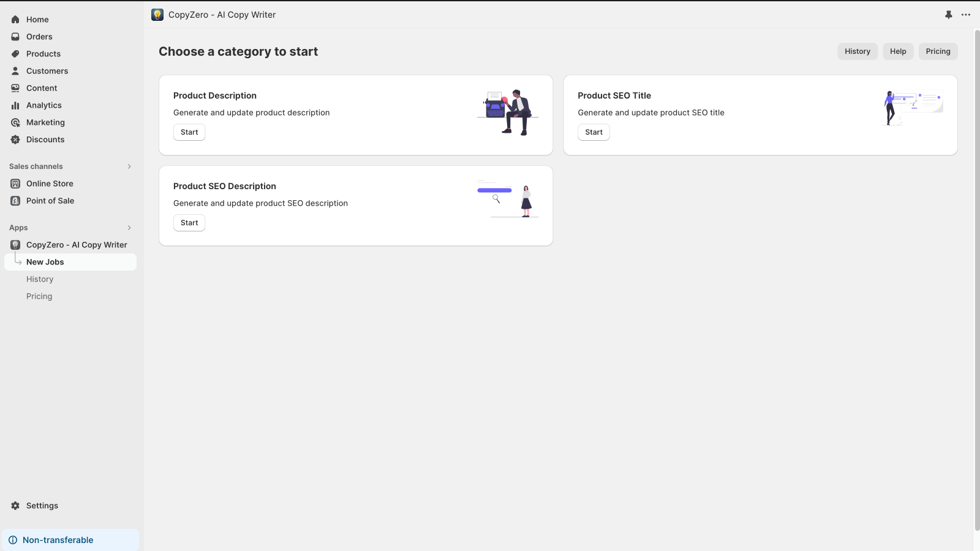
Task: Click the Settings gear icon
Action: click(15, 505)
